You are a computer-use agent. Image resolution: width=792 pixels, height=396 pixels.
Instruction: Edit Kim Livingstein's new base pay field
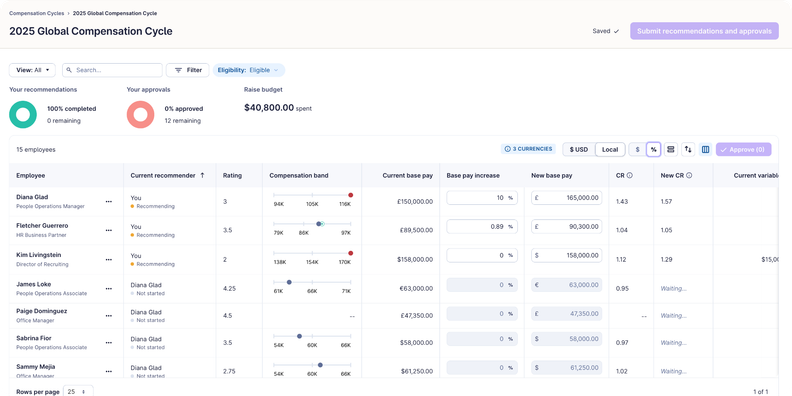click(x=566, y=256)
